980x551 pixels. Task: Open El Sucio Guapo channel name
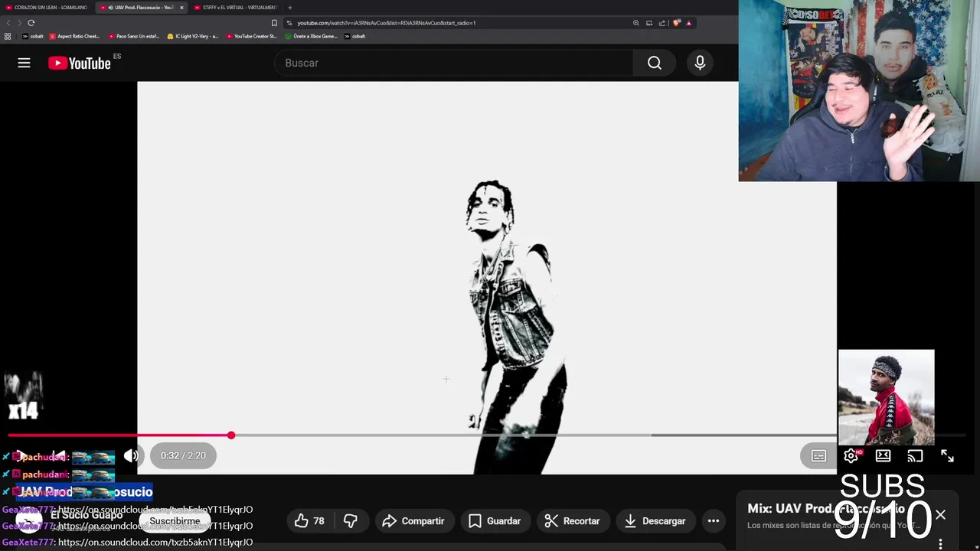[87, 515]
